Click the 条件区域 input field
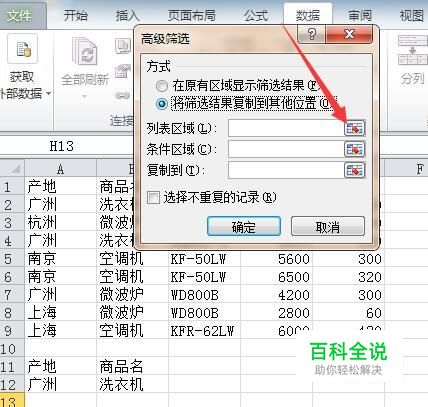Image resolution: width=428 pixels, height=407 pixels. (x=286, y=149)
